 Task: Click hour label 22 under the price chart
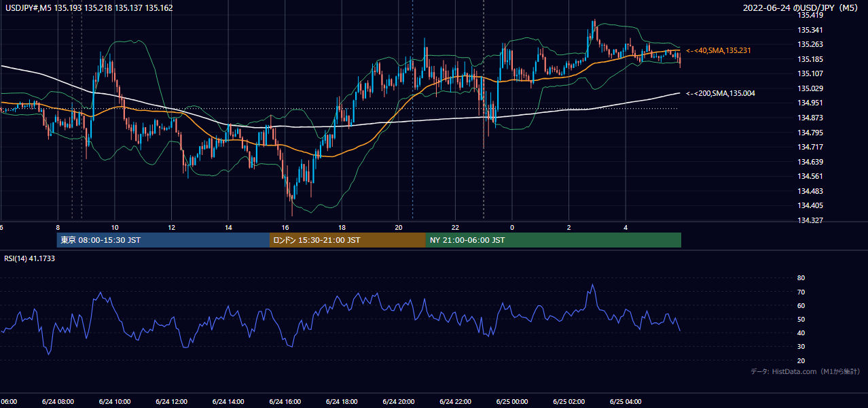pos(456,227)
